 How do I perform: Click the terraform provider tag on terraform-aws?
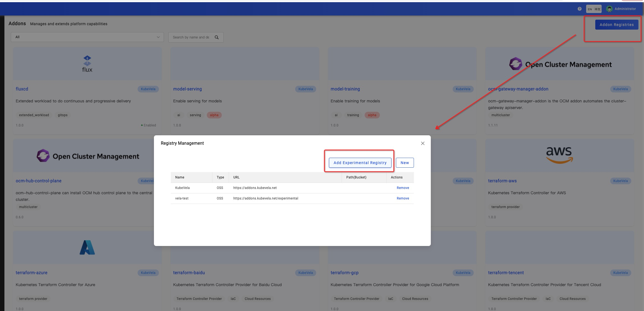(505, 207)
